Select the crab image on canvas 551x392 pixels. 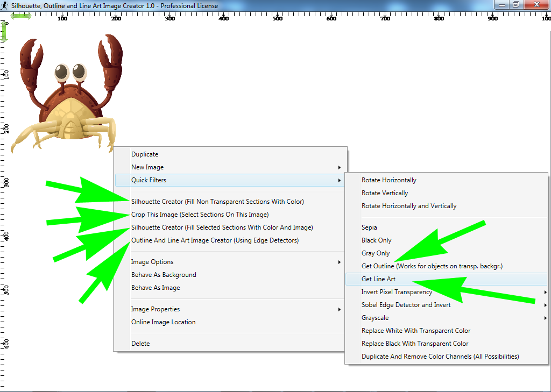coord(66,94)
